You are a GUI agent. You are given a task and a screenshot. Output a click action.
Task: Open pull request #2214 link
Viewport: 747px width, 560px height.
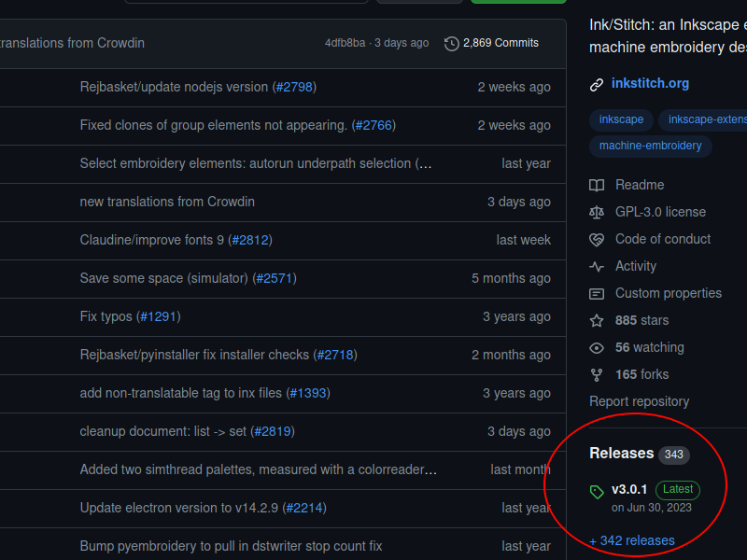(x=304, y=508)
